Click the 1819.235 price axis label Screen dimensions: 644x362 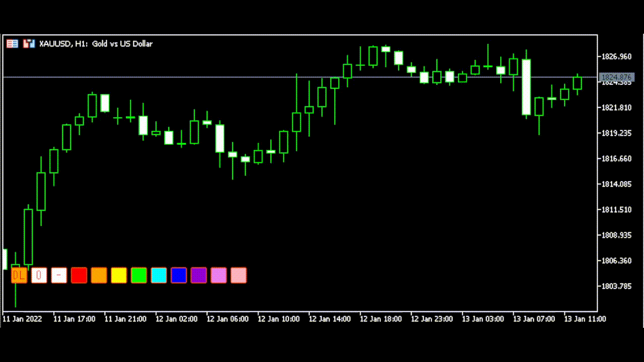pos(616,133)
